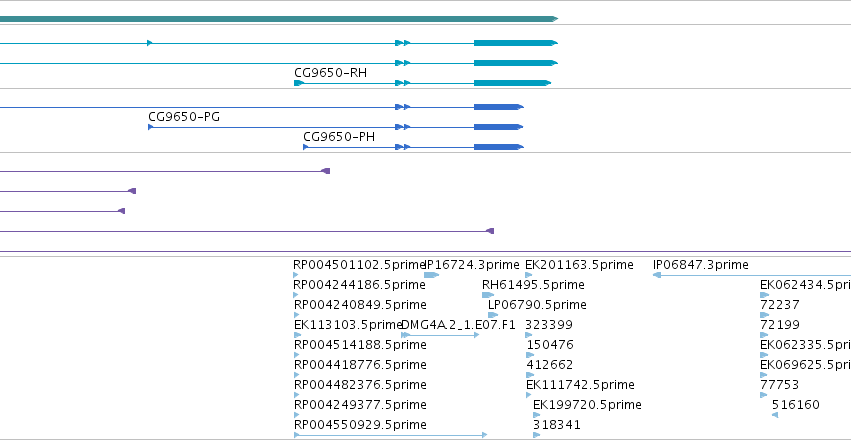
Task: Click the IP06847.3prime reverse arrow line
Action: coord(752,275)
